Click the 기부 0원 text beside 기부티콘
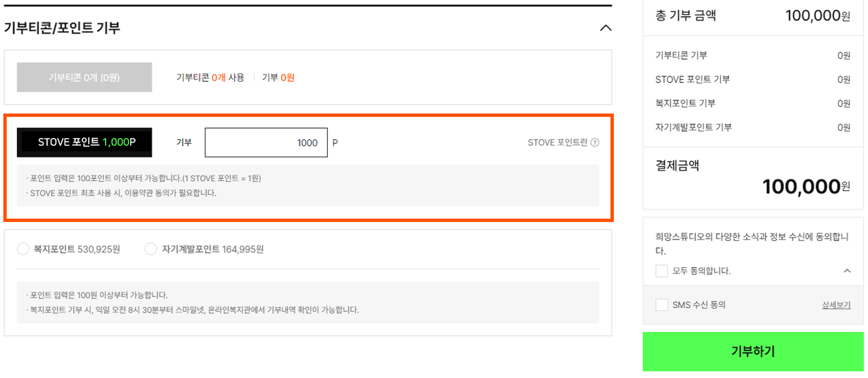This screenshot has height=378, width=868. coord(278,78)
